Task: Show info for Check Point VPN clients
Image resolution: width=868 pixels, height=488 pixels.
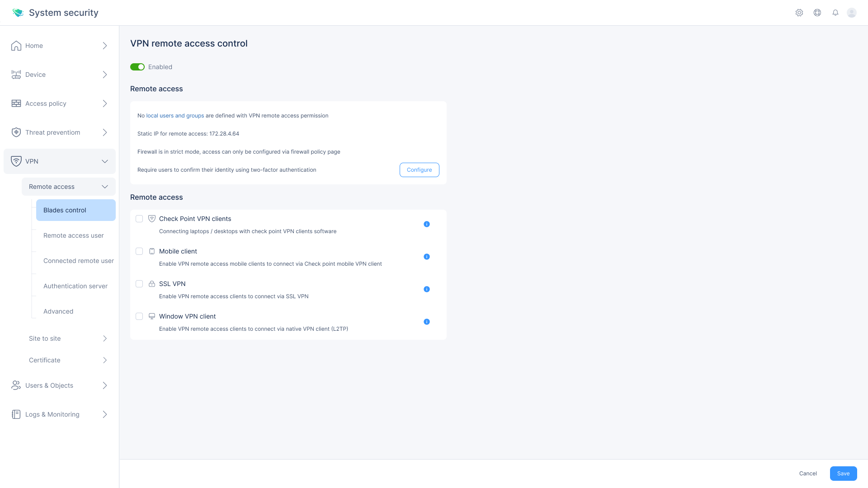Action: pyautogui.click(x=427, y=224)
